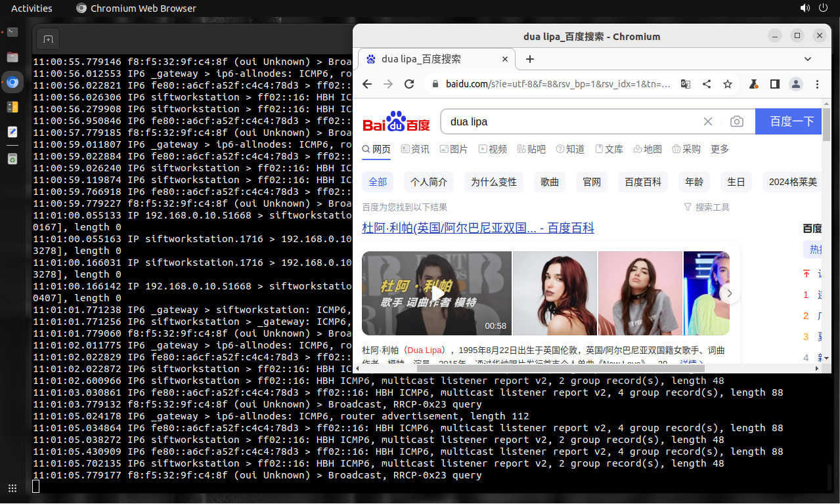The image size is (840, 504).
Task: Open a new terminal tab
Action: click(48, 39)
